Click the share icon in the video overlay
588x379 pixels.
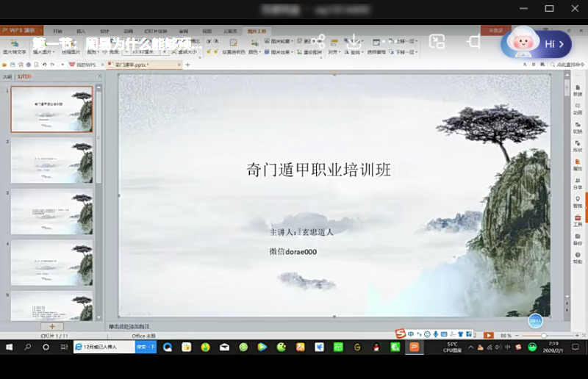point(318,42)
